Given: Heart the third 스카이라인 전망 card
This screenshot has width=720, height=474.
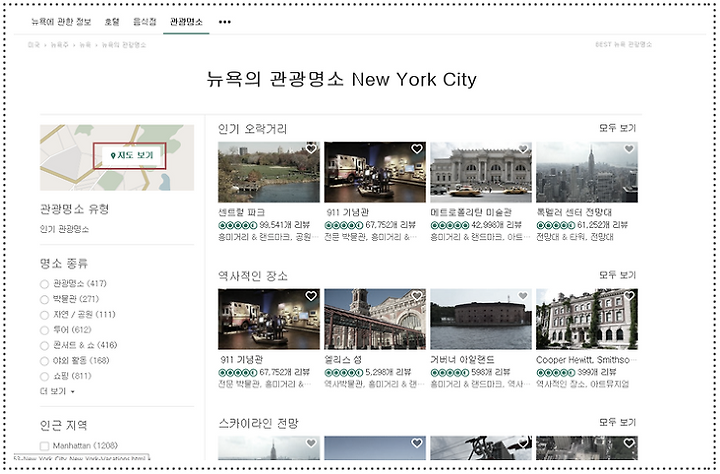Looking at the screenshot, I should coord(523,443).
